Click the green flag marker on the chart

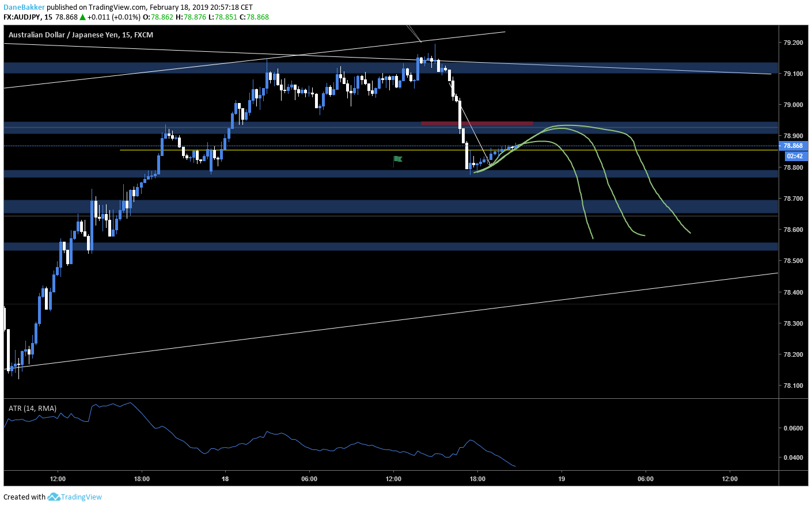(398, 159)
